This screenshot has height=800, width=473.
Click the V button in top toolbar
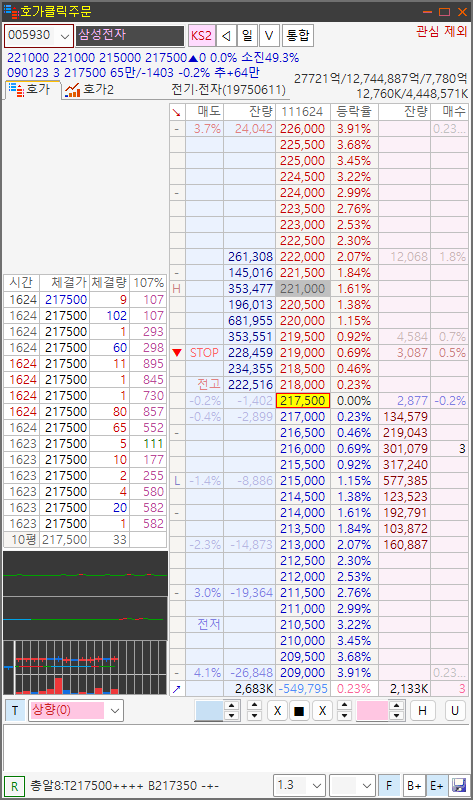click(269, 36)
